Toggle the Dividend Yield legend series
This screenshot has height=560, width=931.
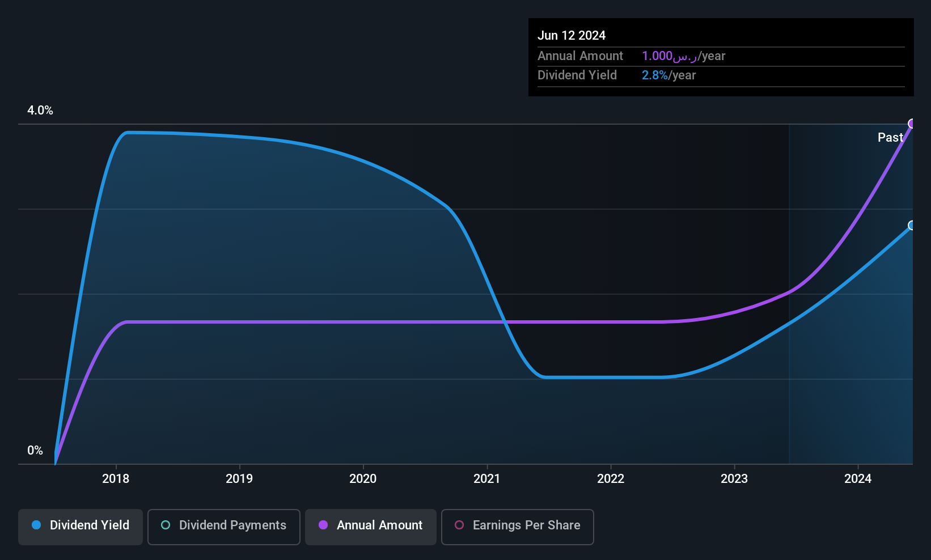tap(81, 527)
